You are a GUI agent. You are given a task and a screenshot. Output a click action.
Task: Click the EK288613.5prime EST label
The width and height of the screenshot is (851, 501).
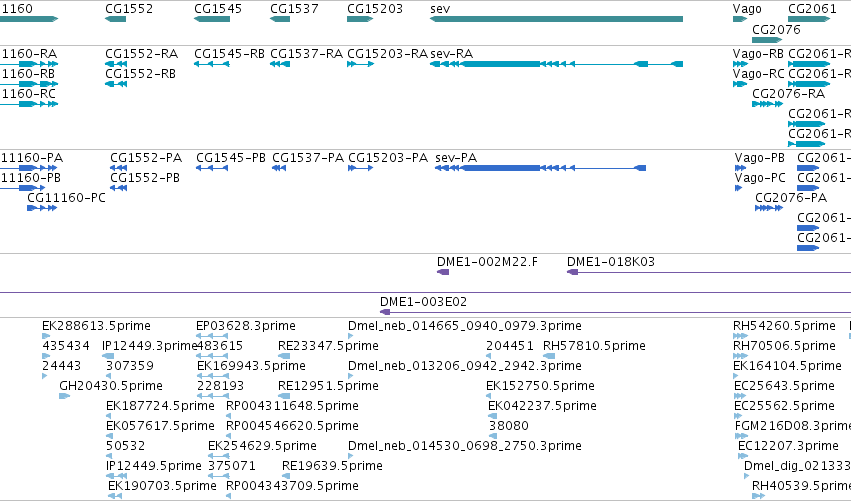tap(96, 326)
